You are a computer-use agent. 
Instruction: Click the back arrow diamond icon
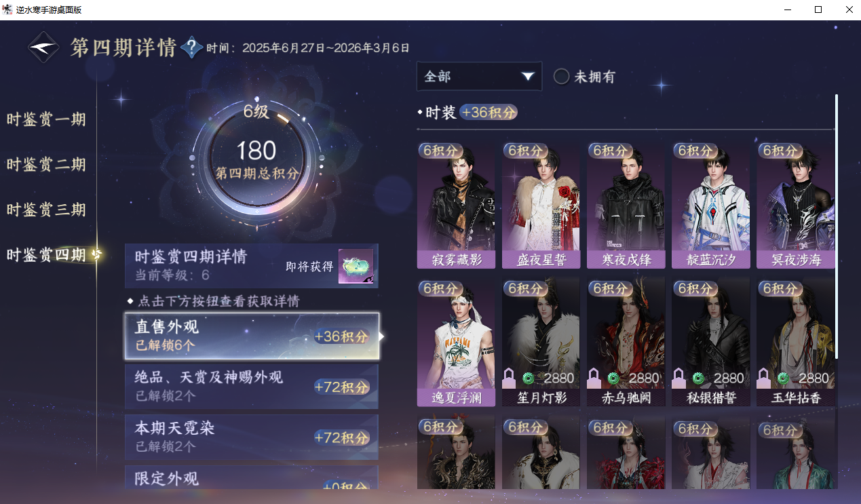(x=43, y=47)
